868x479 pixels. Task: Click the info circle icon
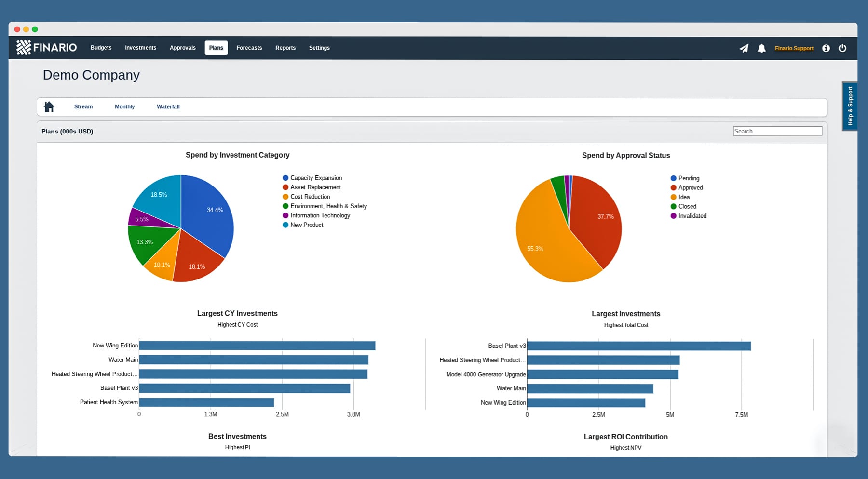[x=826, y=48]
